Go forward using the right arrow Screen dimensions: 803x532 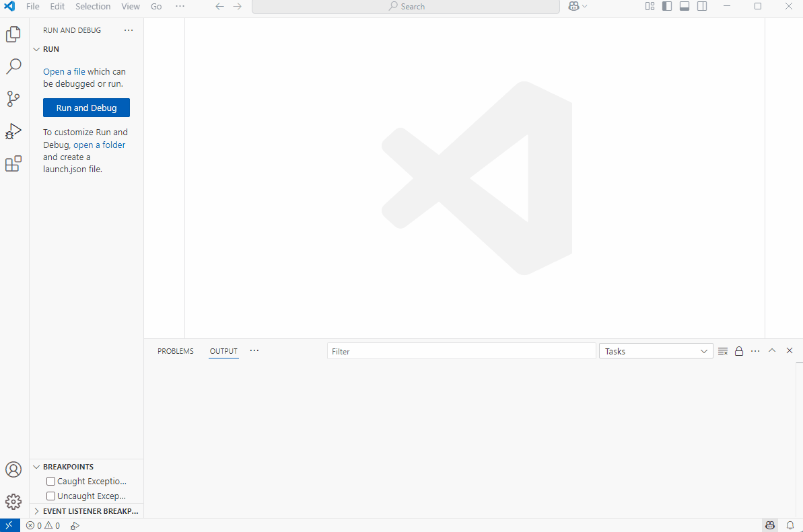[x=237, y=6]
